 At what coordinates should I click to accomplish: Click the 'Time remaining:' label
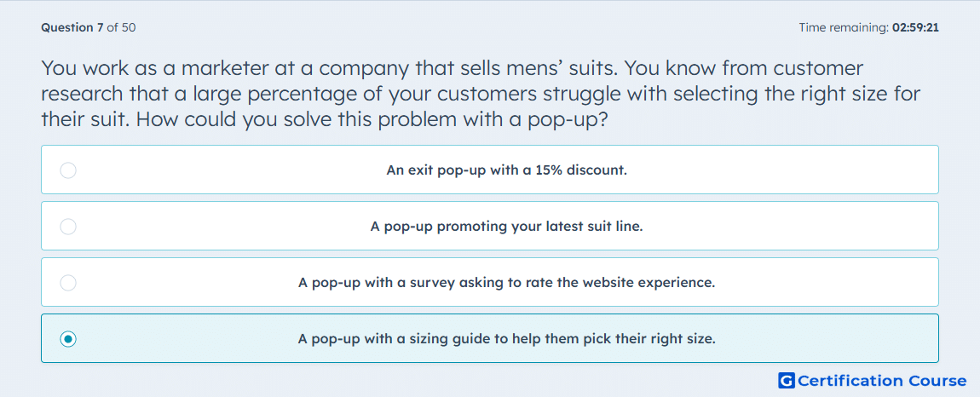(844, 27)
